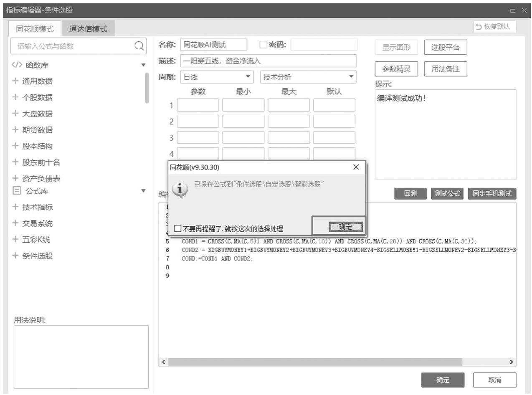
Task: Toggle the 密码 checkbox
Action: 263,45
